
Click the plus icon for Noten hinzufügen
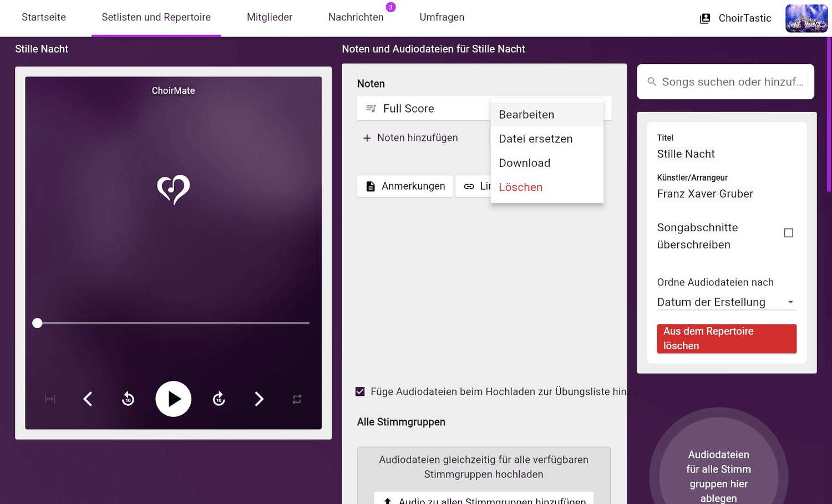pyautogui.click(x=367, y=138)
